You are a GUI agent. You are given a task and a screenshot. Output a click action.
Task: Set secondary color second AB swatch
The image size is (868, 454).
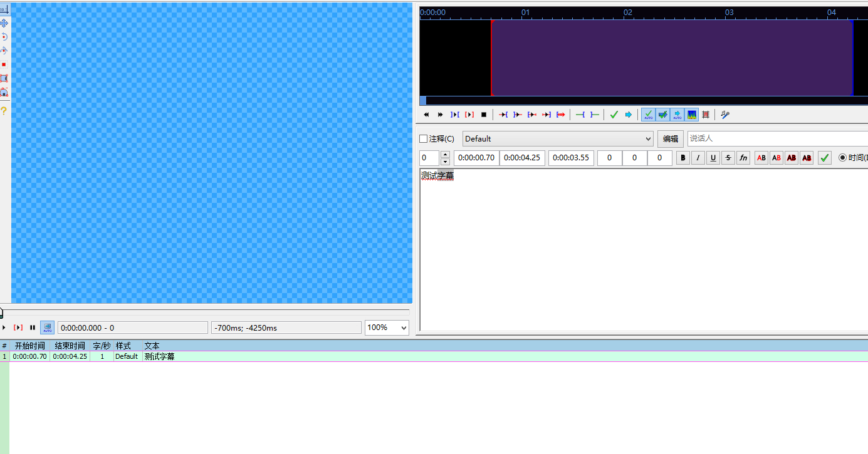776,158
